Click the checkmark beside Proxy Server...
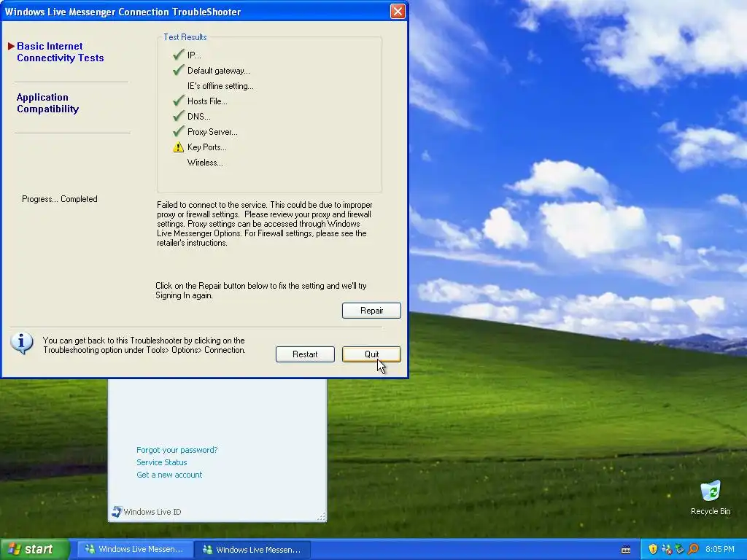The width and height of the screenshot is (747, 560). tap(179, 131)
